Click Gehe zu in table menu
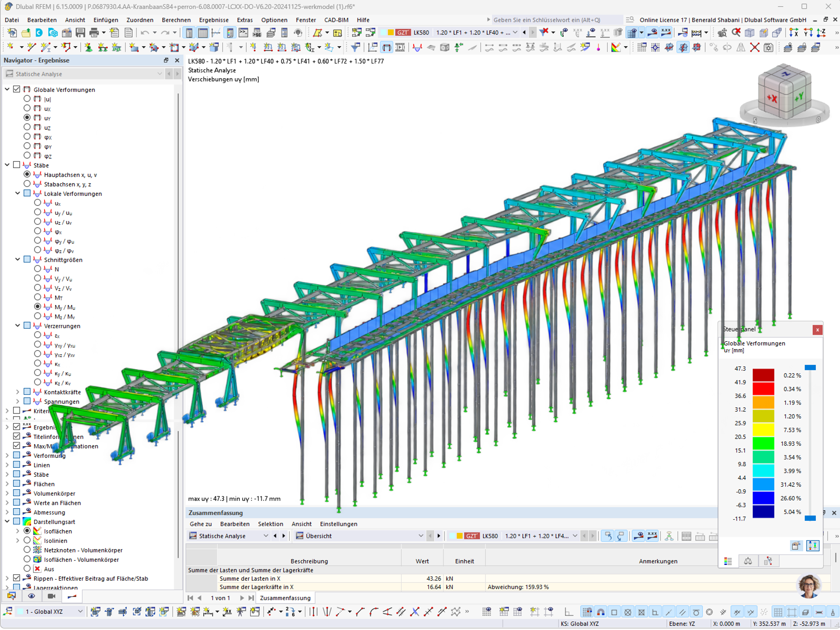Image resolution: width=840 pixels, height=630 pixels. tap(201, 524)
